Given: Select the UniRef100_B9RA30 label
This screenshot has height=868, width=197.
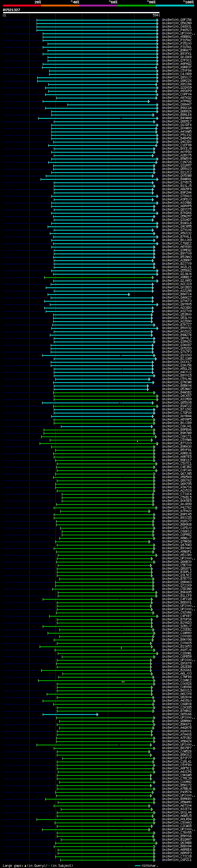Looking at the screenshot, I should (177, 446).
